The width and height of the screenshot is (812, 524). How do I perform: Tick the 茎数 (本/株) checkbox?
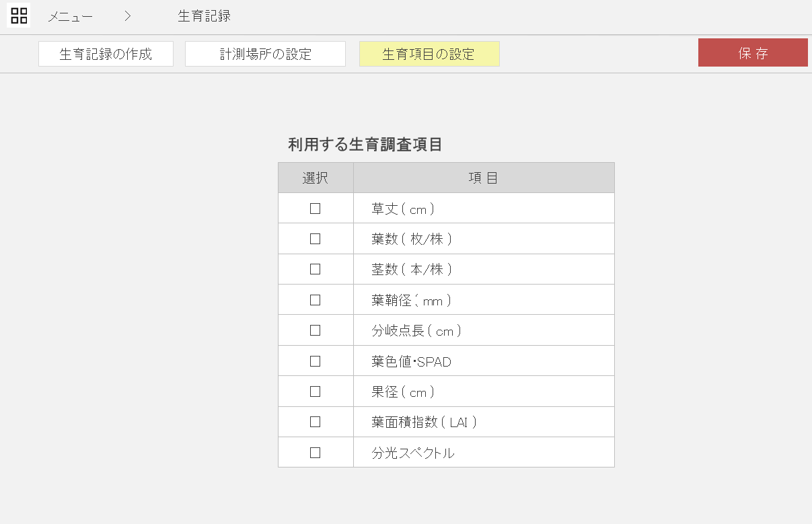pos(315,269)
